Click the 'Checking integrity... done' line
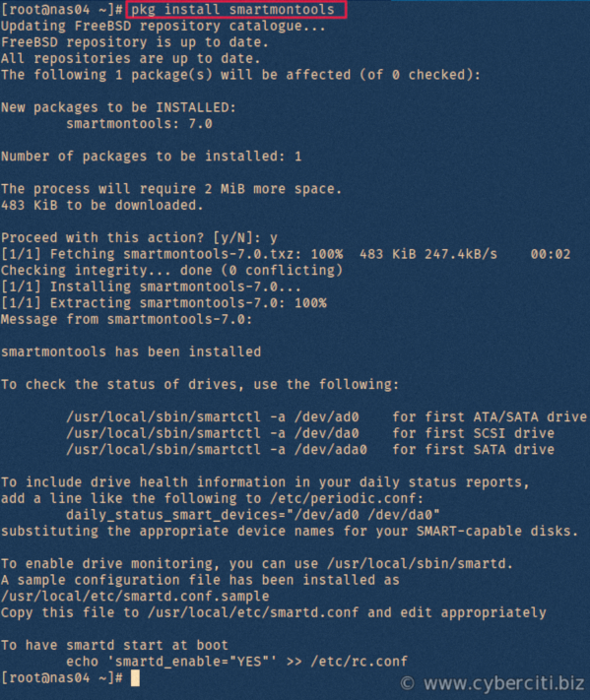The image size is (590, 700). [x=171, y=270]
